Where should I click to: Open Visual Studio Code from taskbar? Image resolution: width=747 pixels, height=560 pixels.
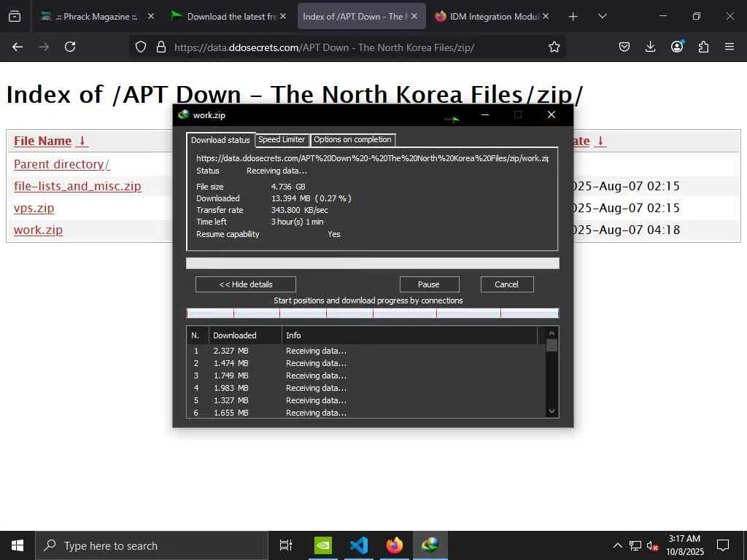pyautogui.click(x=359, y=545)
